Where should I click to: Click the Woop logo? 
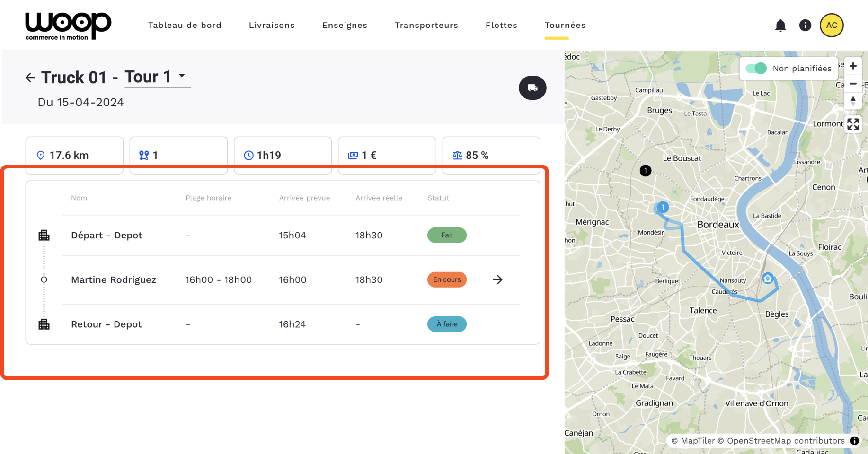pos(68,26)
